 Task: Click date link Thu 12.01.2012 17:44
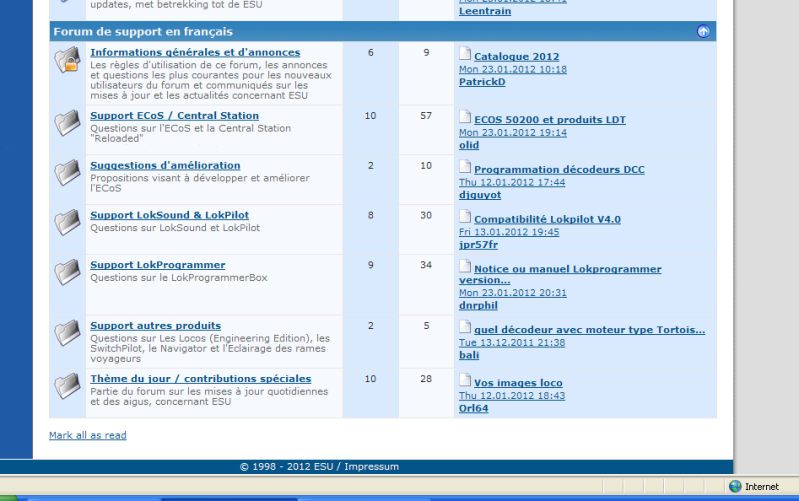click(x=512, y=182)
